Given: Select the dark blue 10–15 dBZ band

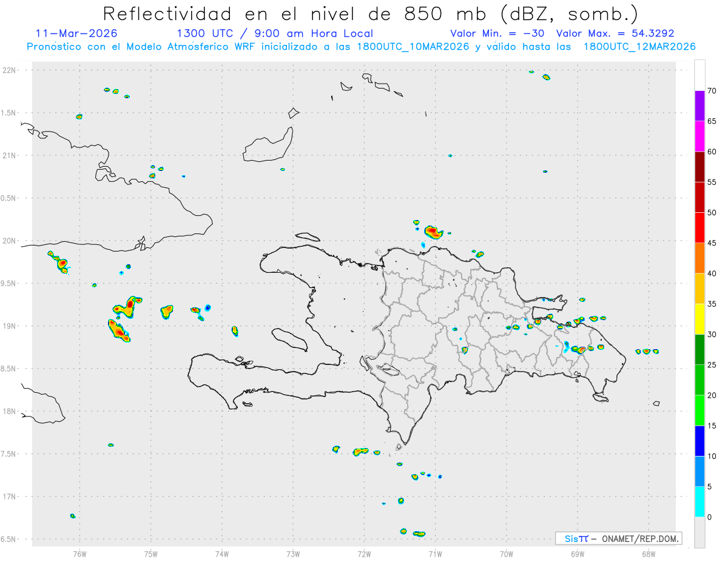Looking at the screenshot, I should (699, 441).
